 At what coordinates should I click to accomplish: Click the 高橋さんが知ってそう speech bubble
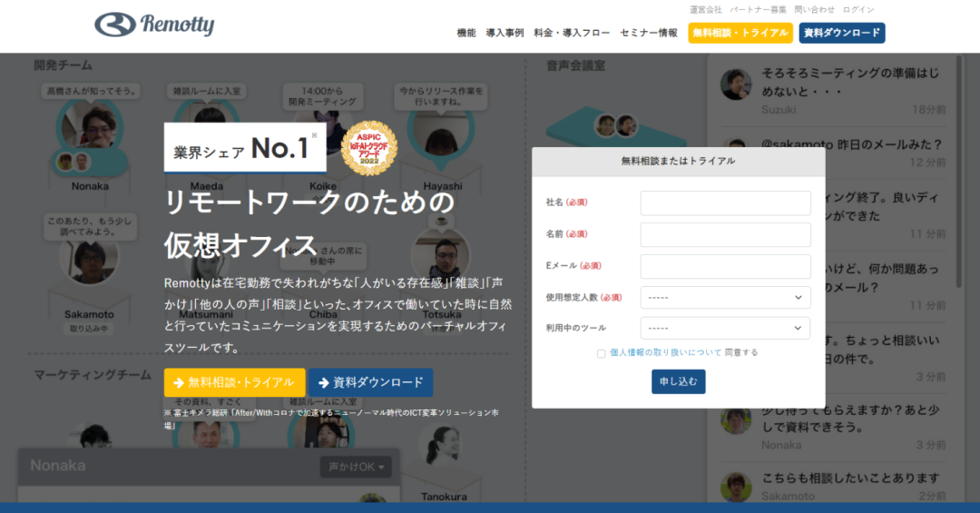(x=92, y=92)
